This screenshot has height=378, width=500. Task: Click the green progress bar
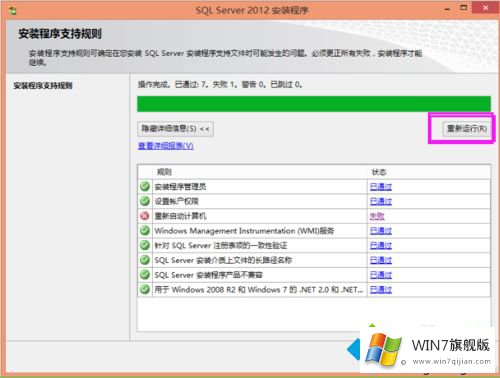[x=314, y=104]
